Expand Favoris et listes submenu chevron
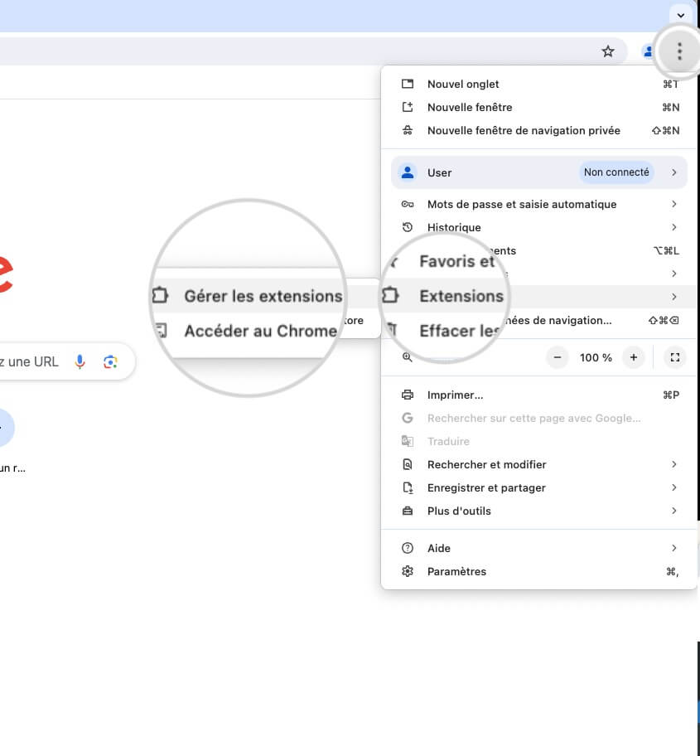Viewport: 700px width, 756px height. [674, 274]
